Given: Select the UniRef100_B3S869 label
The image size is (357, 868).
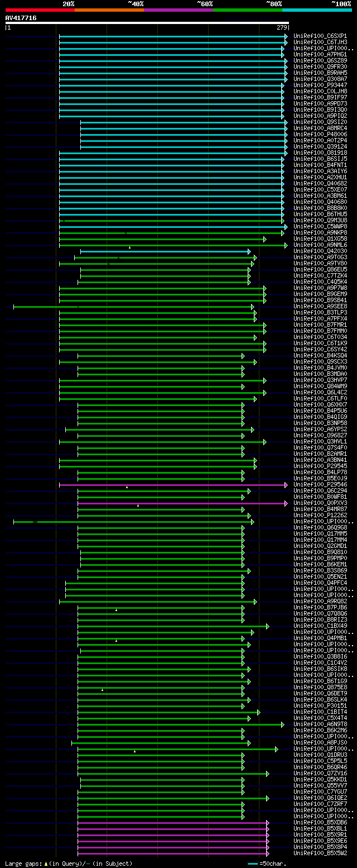Looking at the screenshot, I should 320,570.
